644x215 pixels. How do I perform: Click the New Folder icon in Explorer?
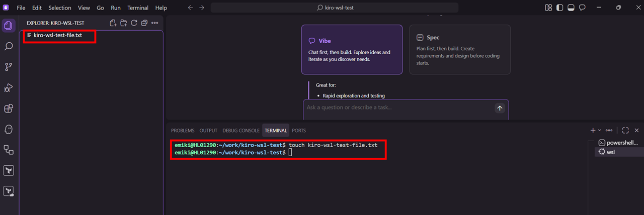[x=124, y=23]
